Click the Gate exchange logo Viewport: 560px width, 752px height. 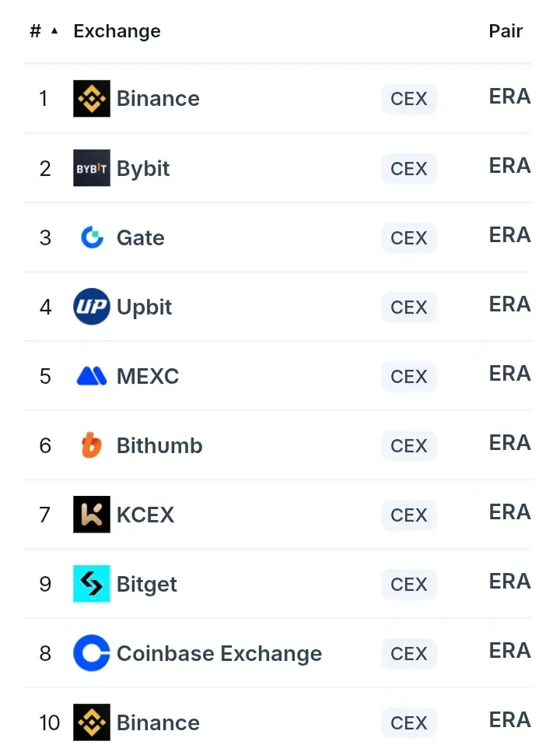pyautogui.click(x=92, y=237)
